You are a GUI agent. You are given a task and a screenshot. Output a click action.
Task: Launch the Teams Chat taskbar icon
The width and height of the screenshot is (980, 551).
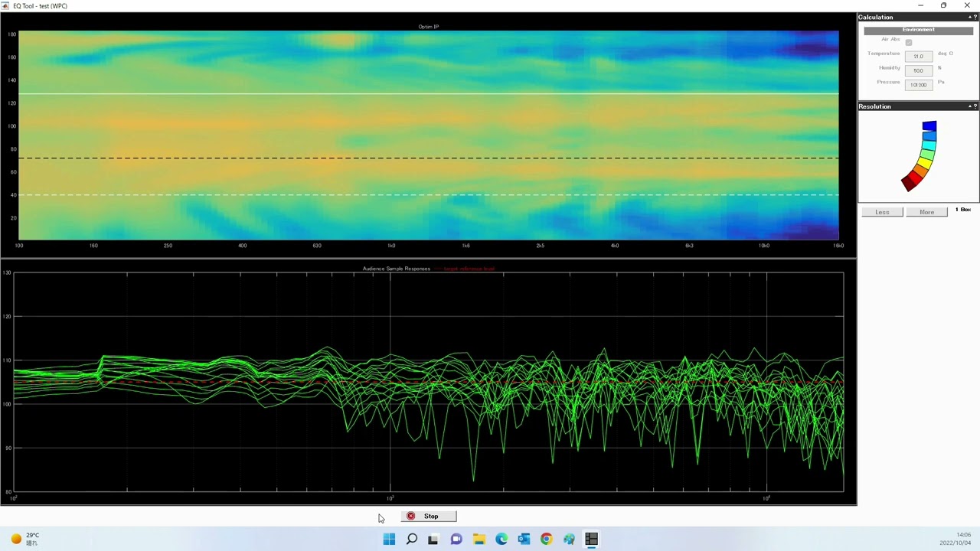point(456,539)
